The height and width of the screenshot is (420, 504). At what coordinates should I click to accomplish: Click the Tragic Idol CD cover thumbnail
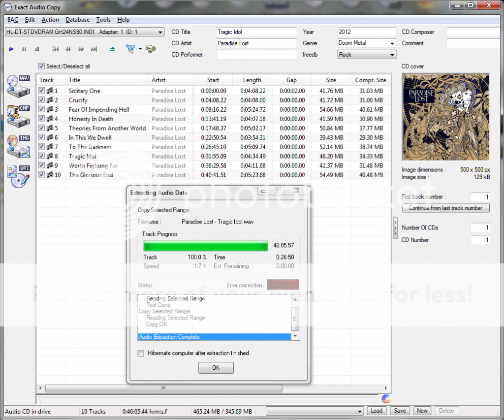445,117
